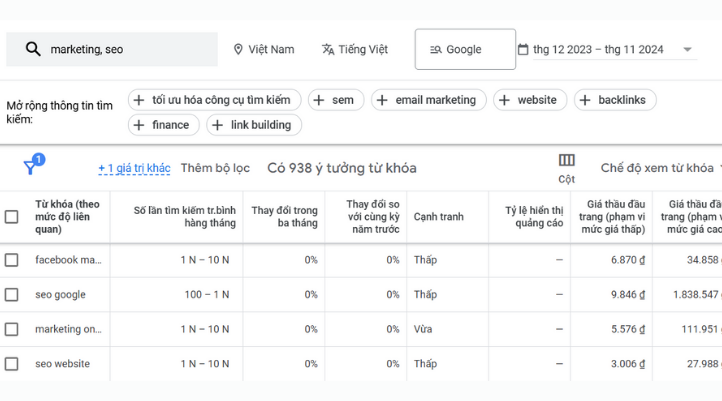Viewport: 722px width, 401px height.
Task: Click plus icon on link building chip
Action: click(217, 125)
